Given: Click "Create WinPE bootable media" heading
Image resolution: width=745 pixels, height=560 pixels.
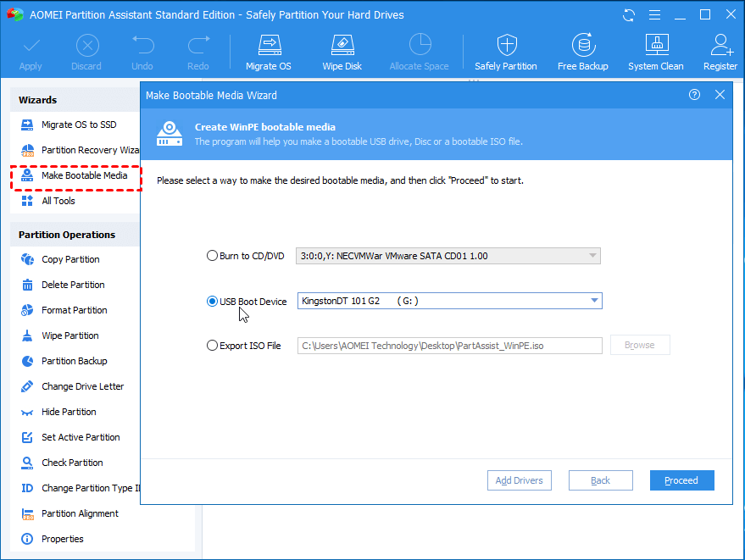Looking at the screenshot, I should (x=265, y=127).
